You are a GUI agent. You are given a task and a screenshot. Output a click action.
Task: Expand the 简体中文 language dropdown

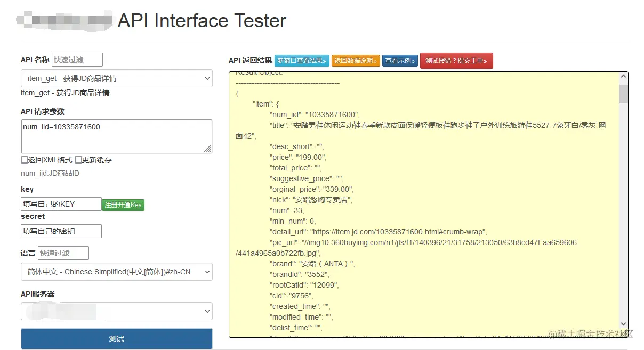(116, 272)
